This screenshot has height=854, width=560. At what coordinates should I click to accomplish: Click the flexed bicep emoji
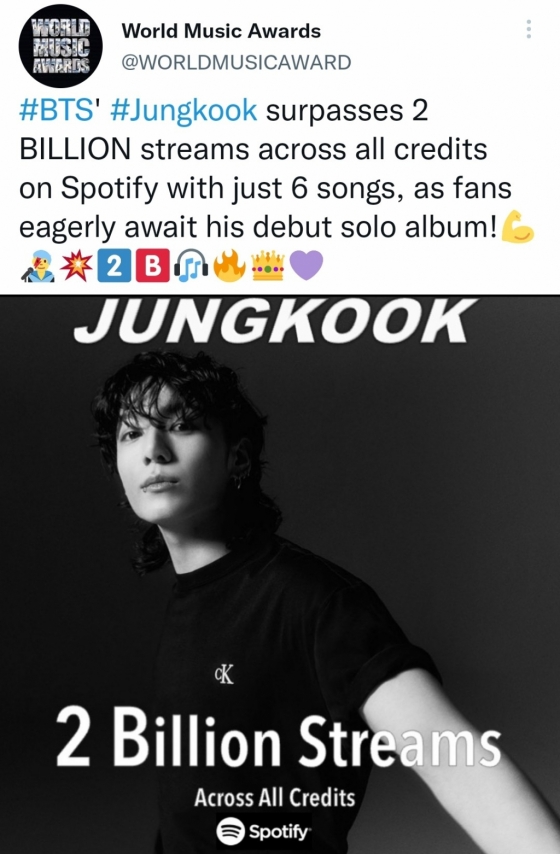tap(517, 227)
